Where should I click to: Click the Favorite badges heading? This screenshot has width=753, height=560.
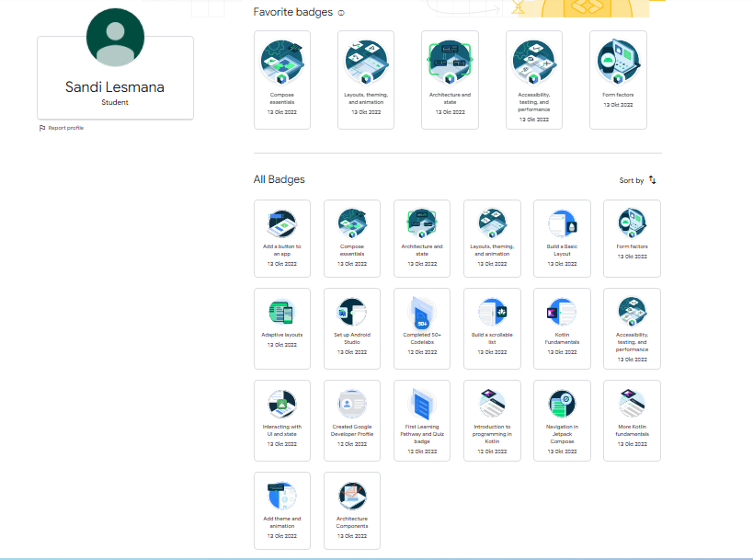293,12
